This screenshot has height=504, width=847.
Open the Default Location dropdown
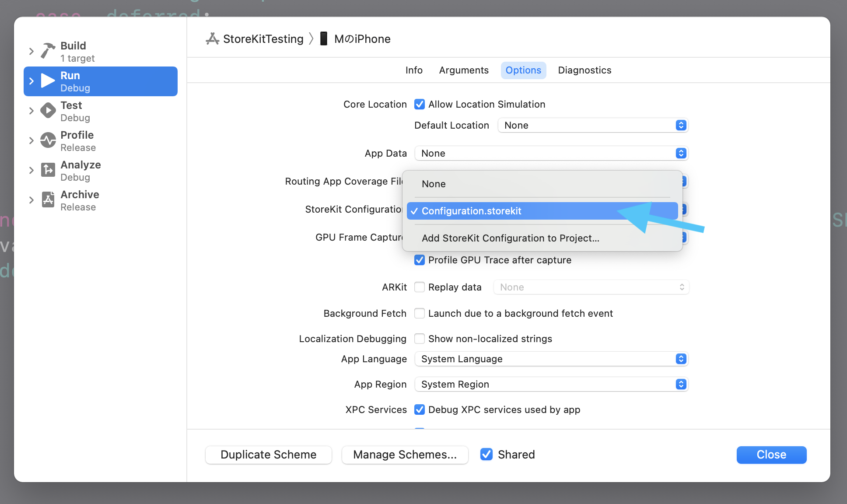(593, 125)
